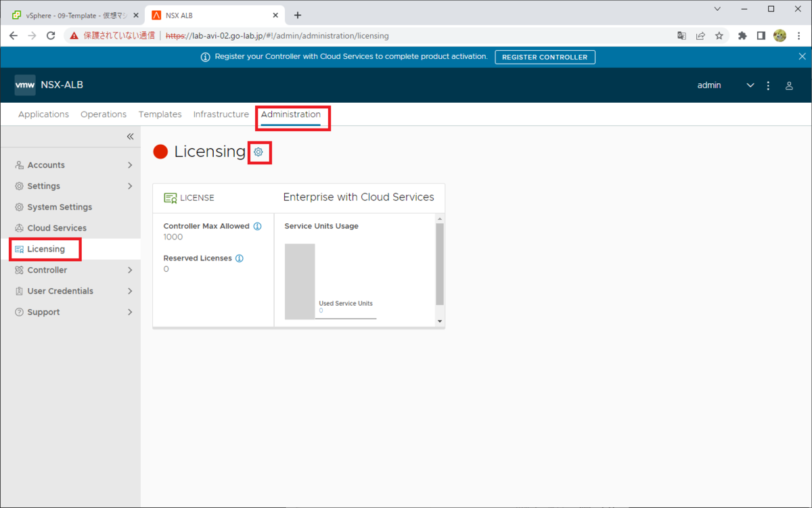The width and height of the screenshot is (812, 508).
Task: Switch to the vSphere 09-Template browser tab
Action: (74, 15)
